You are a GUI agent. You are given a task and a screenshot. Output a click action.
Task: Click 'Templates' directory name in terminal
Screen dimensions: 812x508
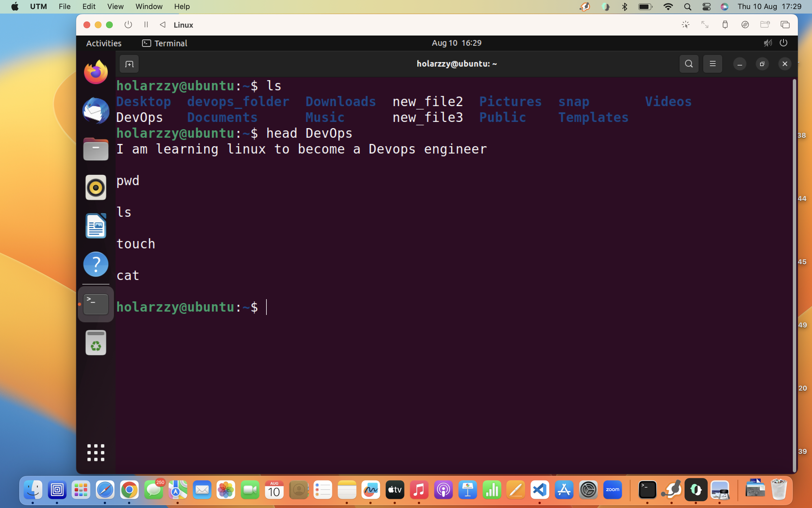(x=593, y=117)
